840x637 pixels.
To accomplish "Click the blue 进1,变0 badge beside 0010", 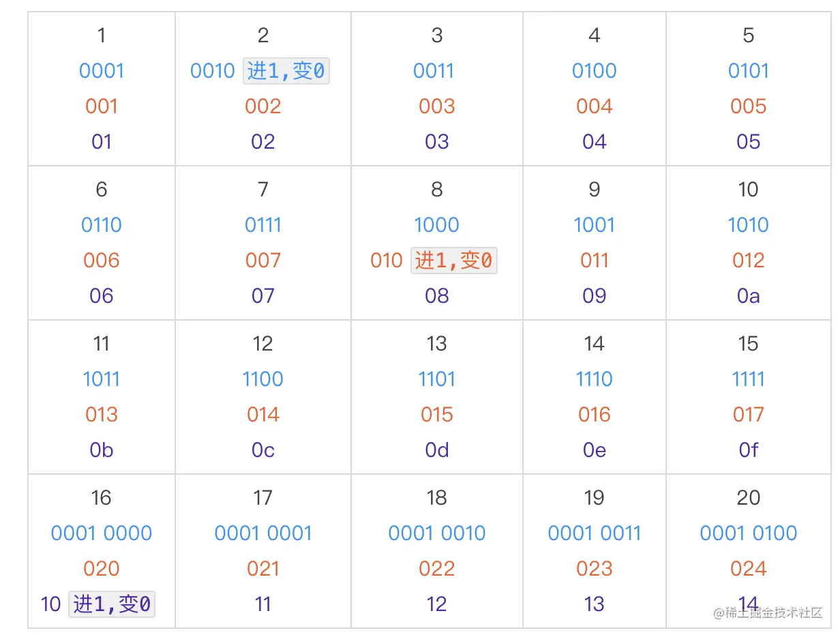I will 286,71.
